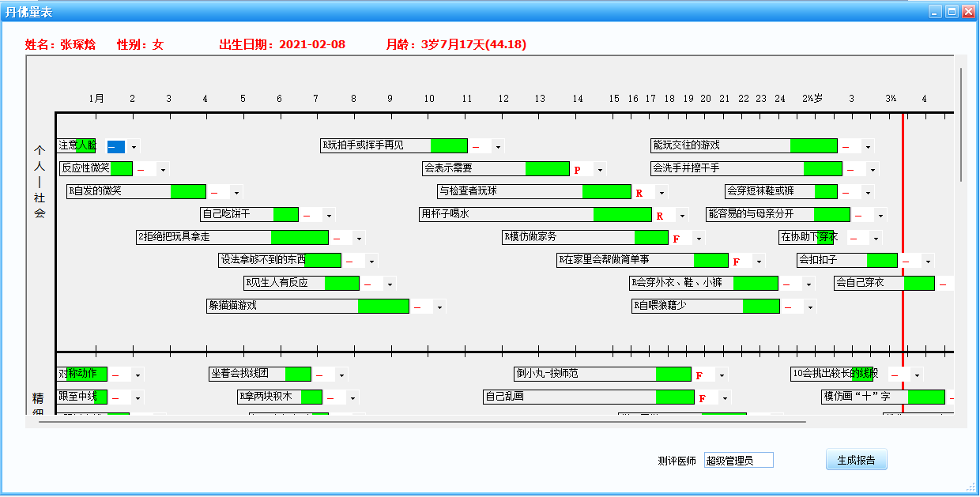Expand dropdown beside 倒小丸-按师范
Image resolution: width=980 pixels, height=497 pixels.
pyautogui.click(x=722, y=375)
